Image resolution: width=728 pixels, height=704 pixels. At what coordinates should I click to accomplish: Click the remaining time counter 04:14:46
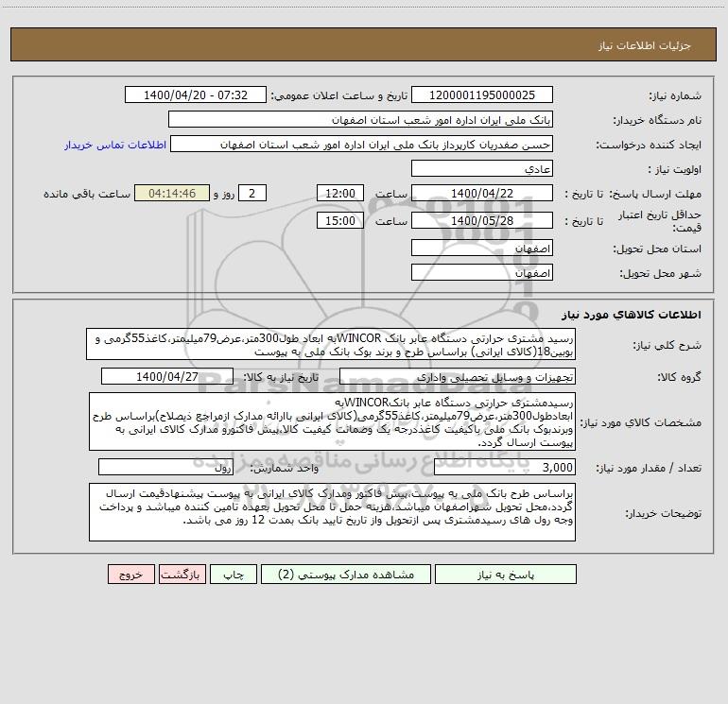pyautogui.click(x=172, y=193)
